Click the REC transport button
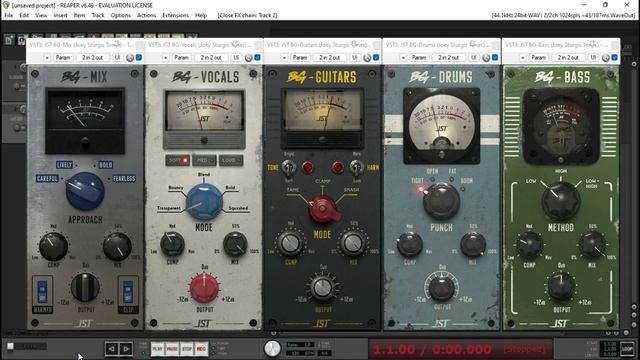Viewport: 640px width, 360px height. coord(201,349)
